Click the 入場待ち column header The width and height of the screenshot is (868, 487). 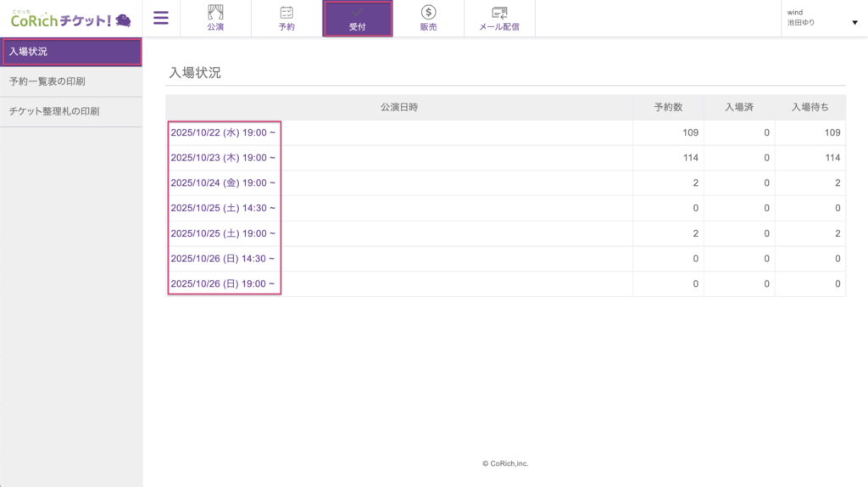[810, 108]
